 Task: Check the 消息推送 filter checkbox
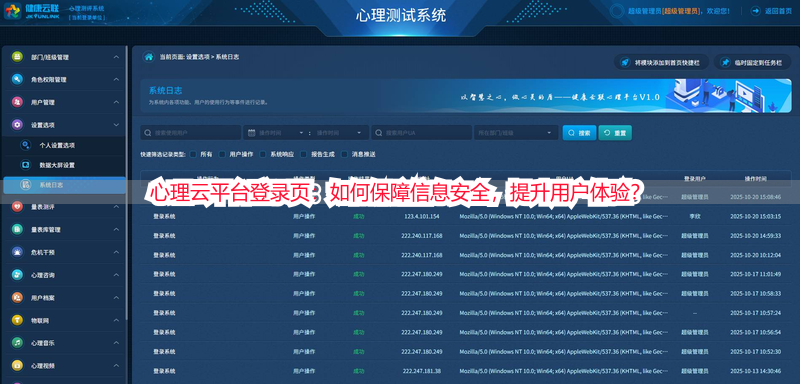(x=344, y=154)
